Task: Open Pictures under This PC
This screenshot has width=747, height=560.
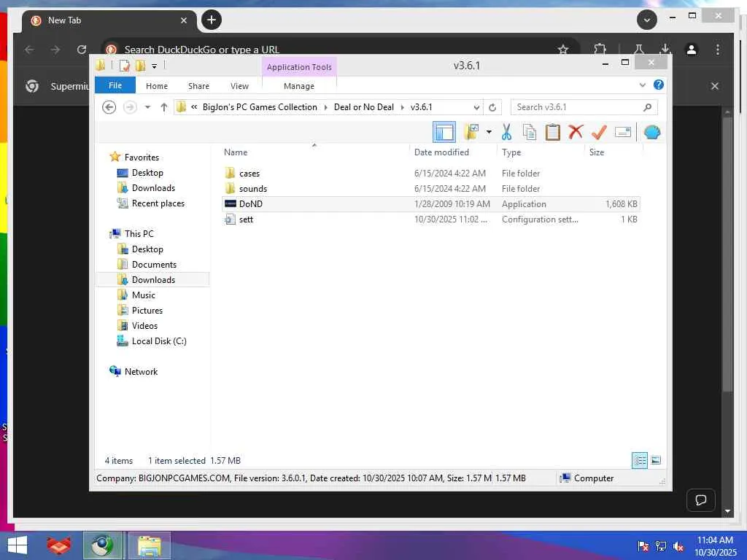Action: click(147, 310)
